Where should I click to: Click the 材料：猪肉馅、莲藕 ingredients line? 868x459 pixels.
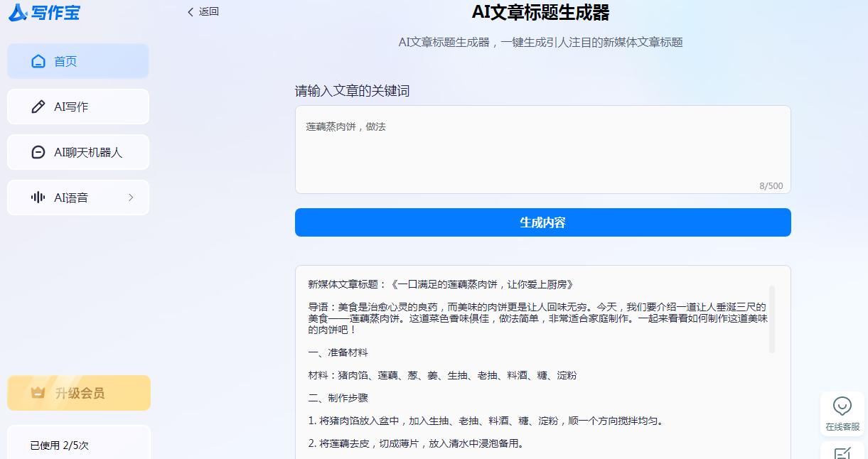(x=442, y=375)
